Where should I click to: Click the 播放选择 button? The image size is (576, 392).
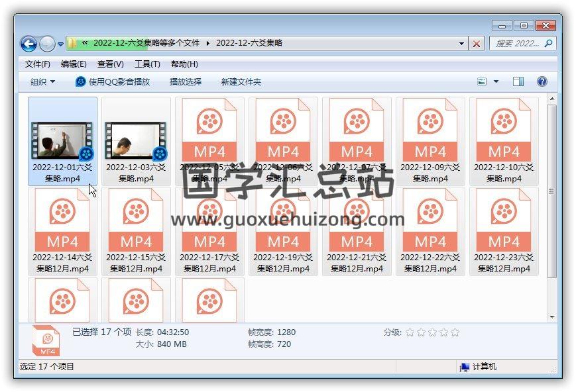click(x=186, y=81)
